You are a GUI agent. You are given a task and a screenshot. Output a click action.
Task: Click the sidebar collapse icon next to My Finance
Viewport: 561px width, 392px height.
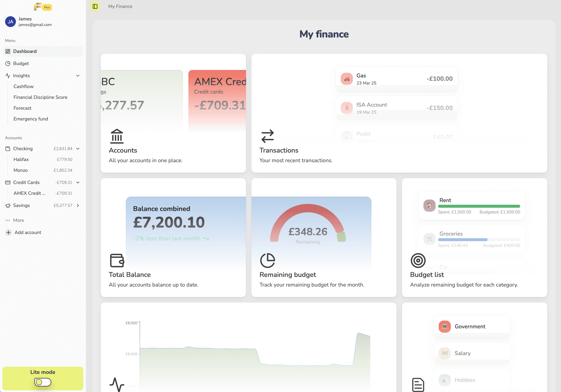coord(95,7)
